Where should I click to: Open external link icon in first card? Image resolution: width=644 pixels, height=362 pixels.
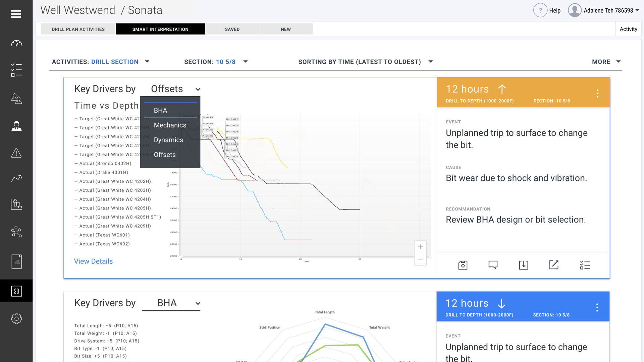[554, 265]
